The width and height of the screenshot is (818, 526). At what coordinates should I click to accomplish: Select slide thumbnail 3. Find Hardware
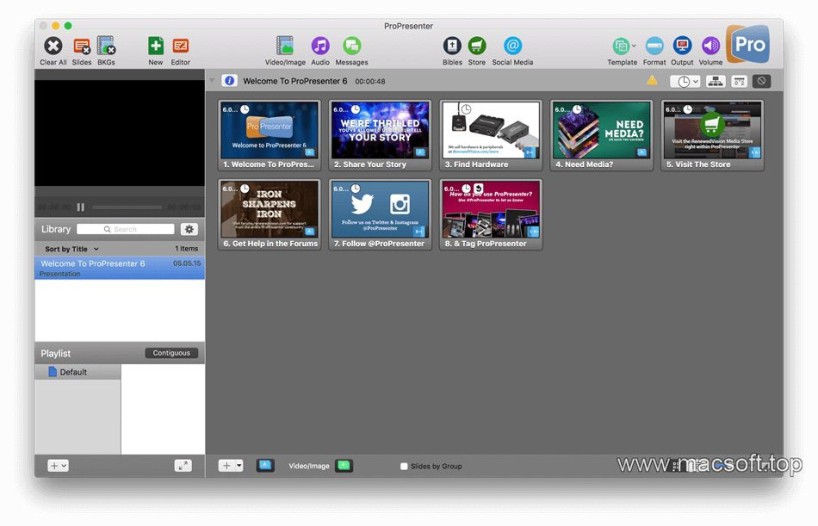(x=491, y=130)
